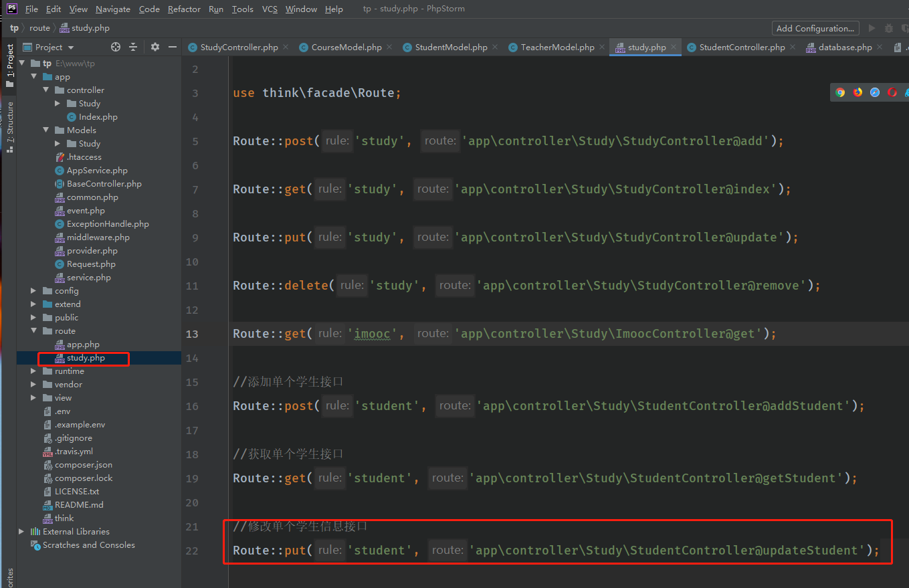Click the collapse all icon in Project panel

(x=133, y=47)
